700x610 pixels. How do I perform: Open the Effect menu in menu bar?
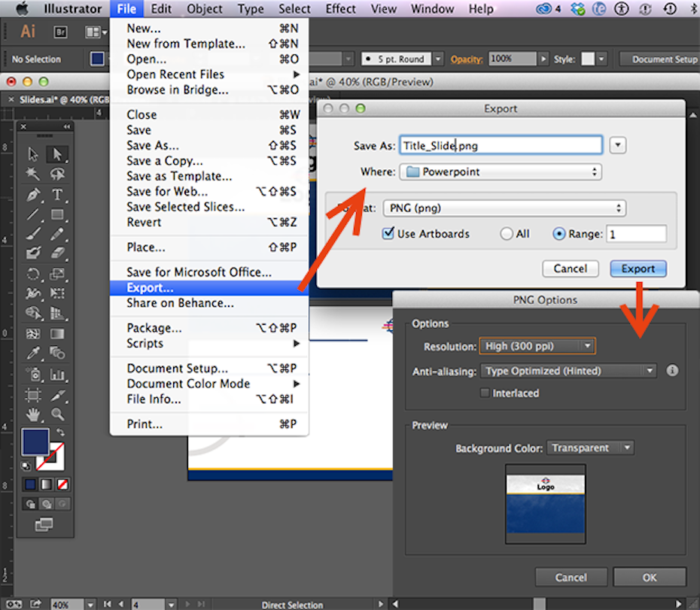tap(340, 9)
